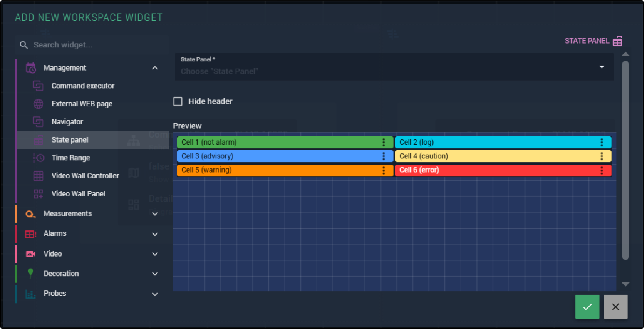Open the three-dot menu on Cell 1
Image resolution: width=644 pixels, height=329 pixels.
384,142
